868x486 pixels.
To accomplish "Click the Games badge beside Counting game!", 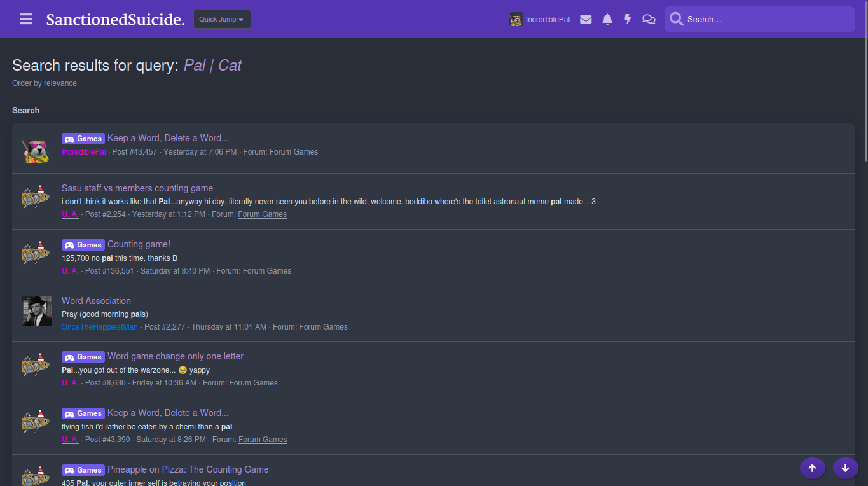I will click(83, 245).
